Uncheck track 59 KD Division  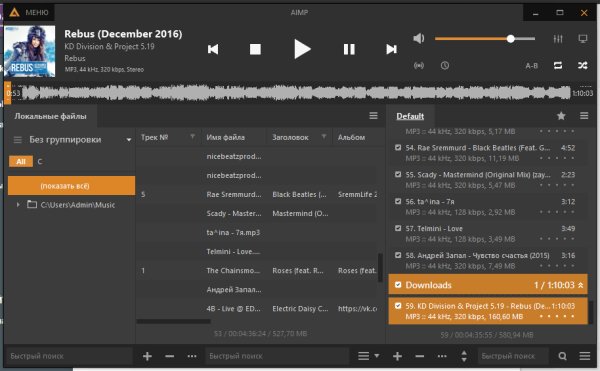point(398,306)
